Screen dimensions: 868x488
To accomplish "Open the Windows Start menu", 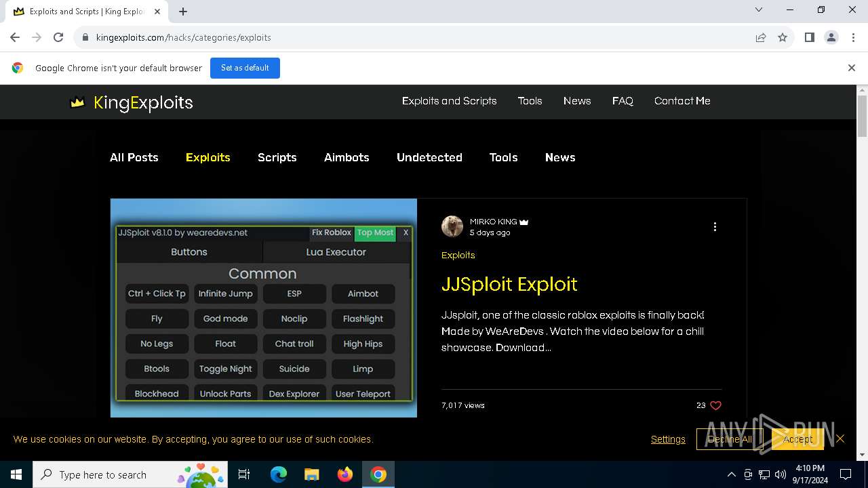I will [16, 474].
